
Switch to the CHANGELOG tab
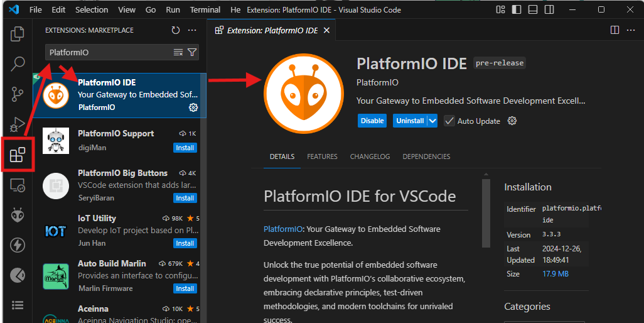[370, 156]
